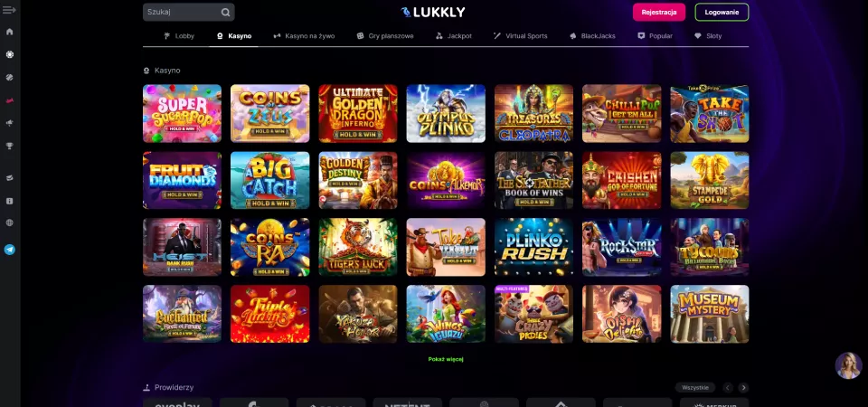This screenshot has width=868, height=407.
Task: Click the Logowanie button
Action: 722,12
